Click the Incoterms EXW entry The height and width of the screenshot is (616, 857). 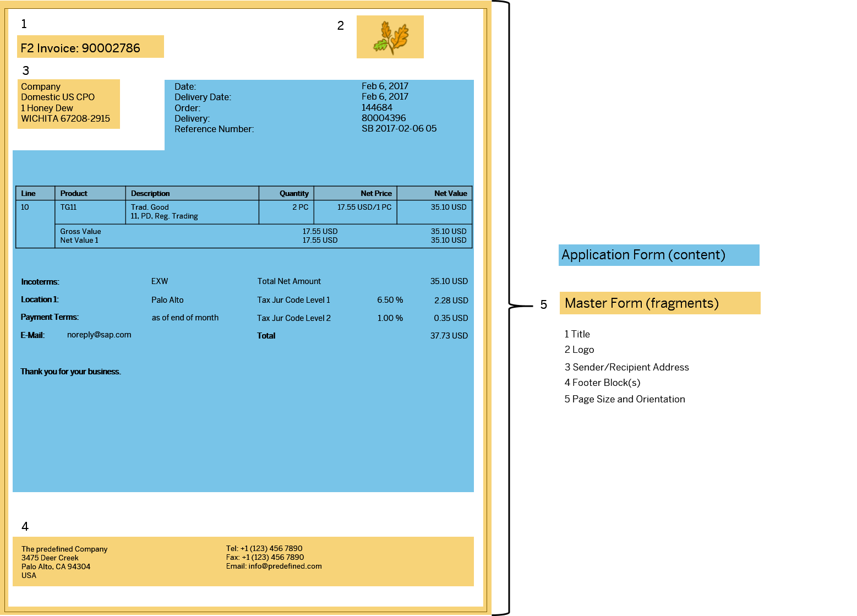coord(160,281)
